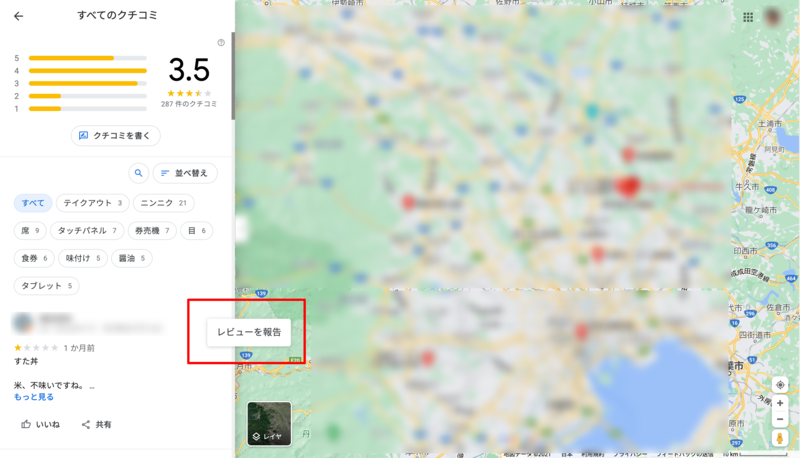Click the 4-star rating bar
The width and height of the screenshot is (800, 458).
coord(88,71)
